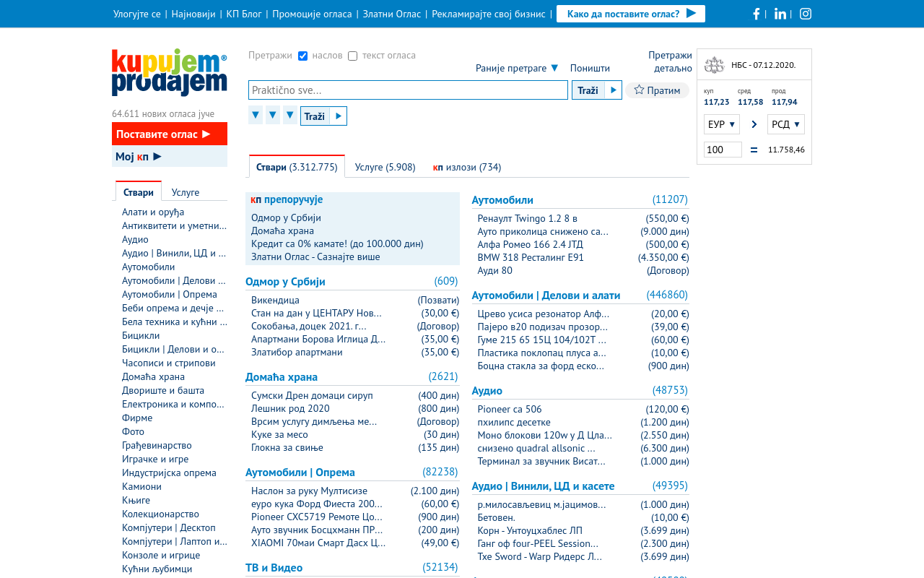Click the Аутомобили category heading
The image size is (924, 578).
point(502,200)
